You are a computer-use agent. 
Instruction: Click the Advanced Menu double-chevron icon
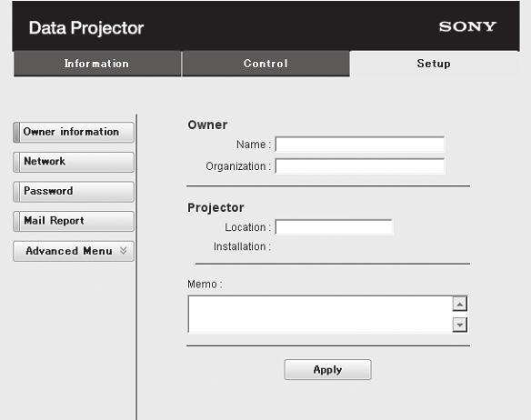pos(124,251)
